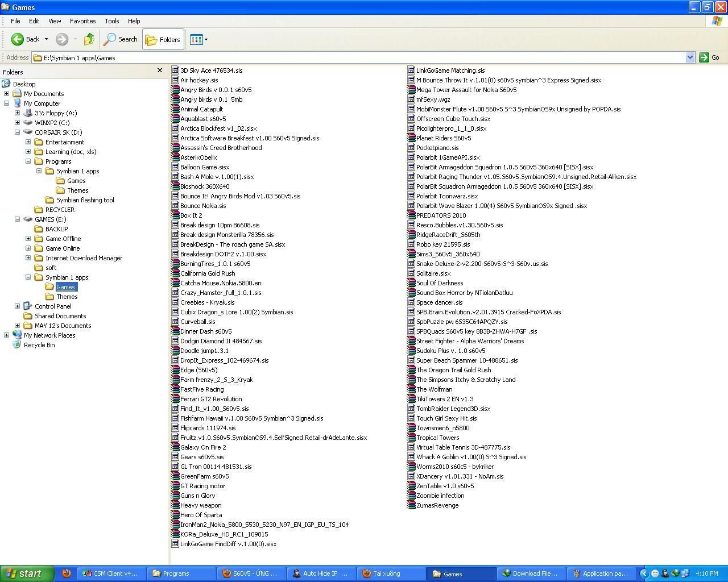Select 3½ Floppy (A:) drive icon
Image resolution: width=728 pixels, height=582 pixels.
pyautogui.click(x=28, y=113)
